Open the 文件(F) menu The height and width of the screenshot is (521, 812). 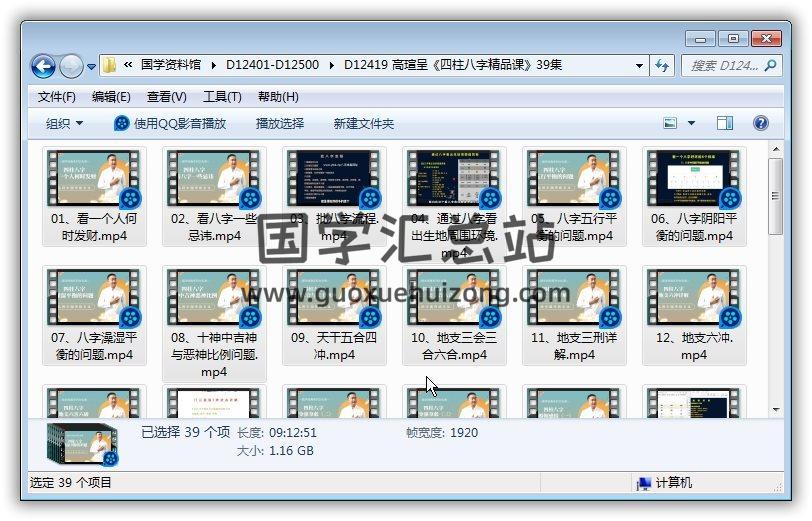[57, 97]
